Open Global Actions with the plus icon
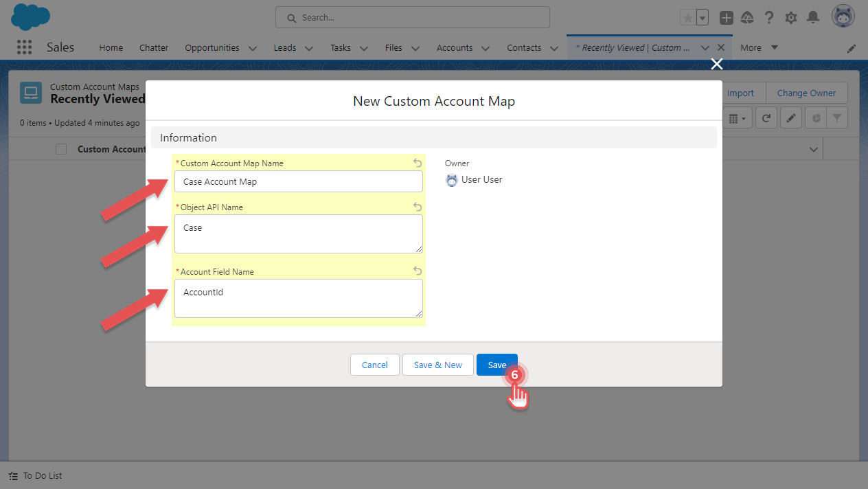This screenshot has width=868, height=489. pyautogui.click(x=726, y=17)
